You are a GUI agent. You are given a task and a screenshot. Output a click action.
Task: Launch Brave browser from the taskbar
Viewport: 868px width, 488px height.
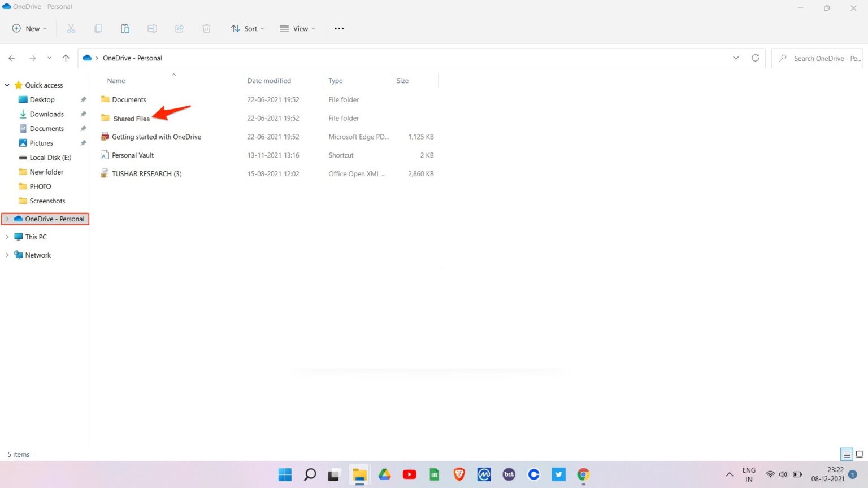(x=459, y=474)
